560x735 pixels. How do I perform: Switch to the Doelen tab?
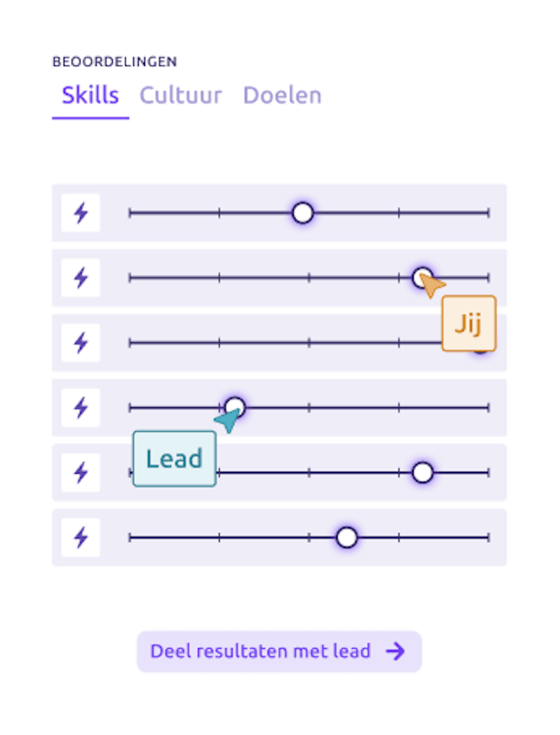point(282,95)
